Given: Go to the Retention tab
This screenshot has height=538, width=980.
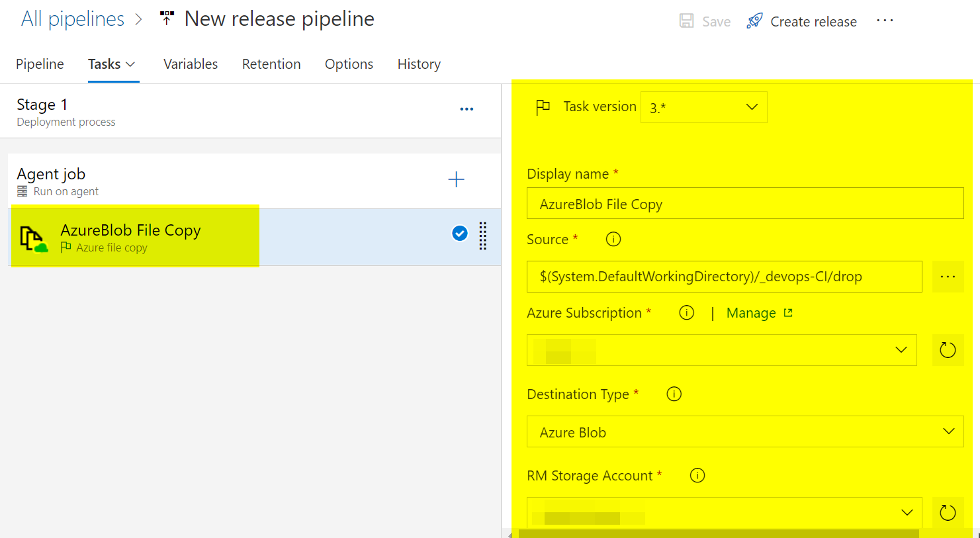Looking at the screenshot, I should (x=271, y=64).
